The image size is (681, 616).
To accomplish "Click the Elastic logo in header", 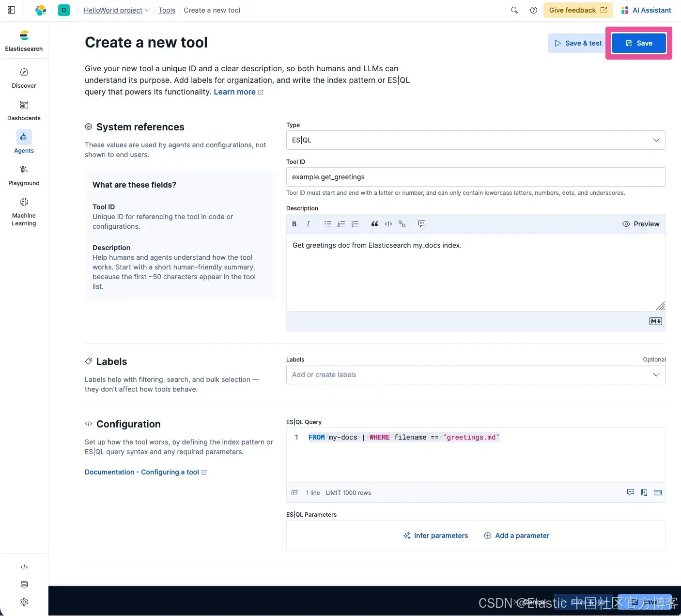I will tap(41, 10).
